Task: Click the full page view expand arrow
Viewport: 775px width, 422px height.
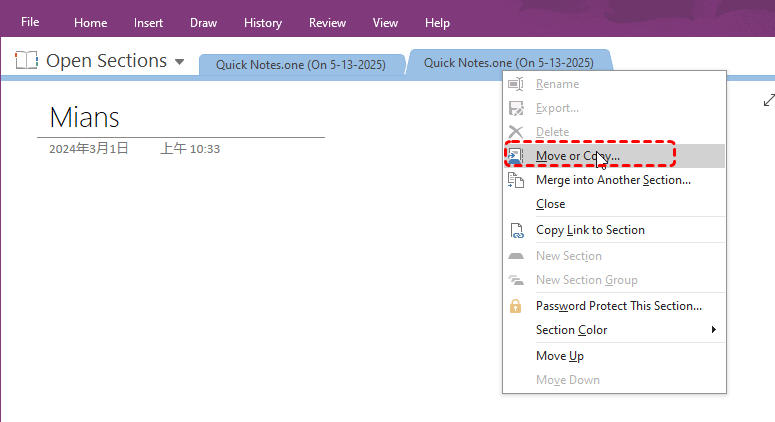Action: pos(769,100)
